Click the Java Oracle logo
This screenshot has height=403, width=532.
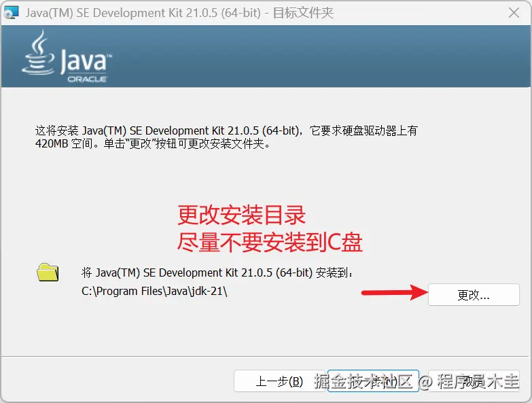click(67, 56)
